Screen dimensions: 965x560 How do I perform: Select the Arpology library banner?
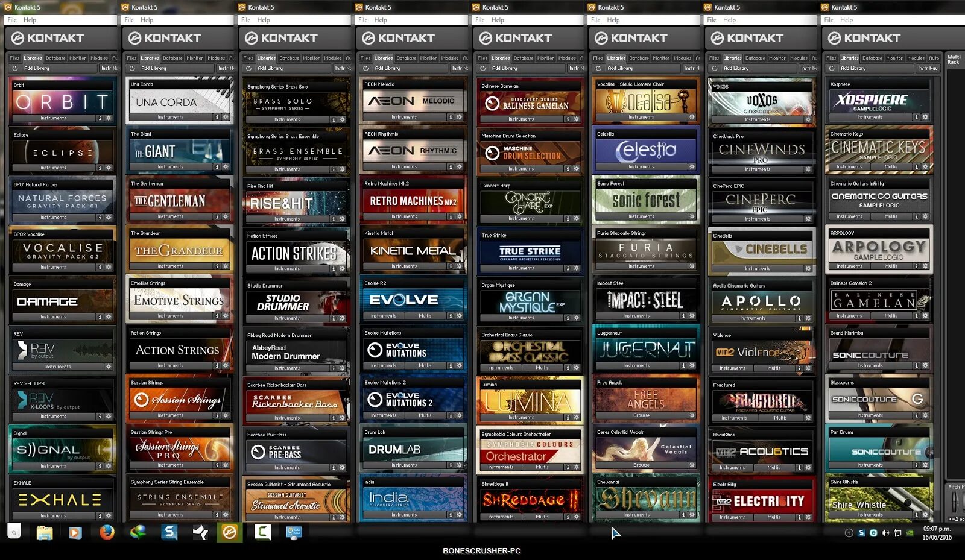pos(879,250)
